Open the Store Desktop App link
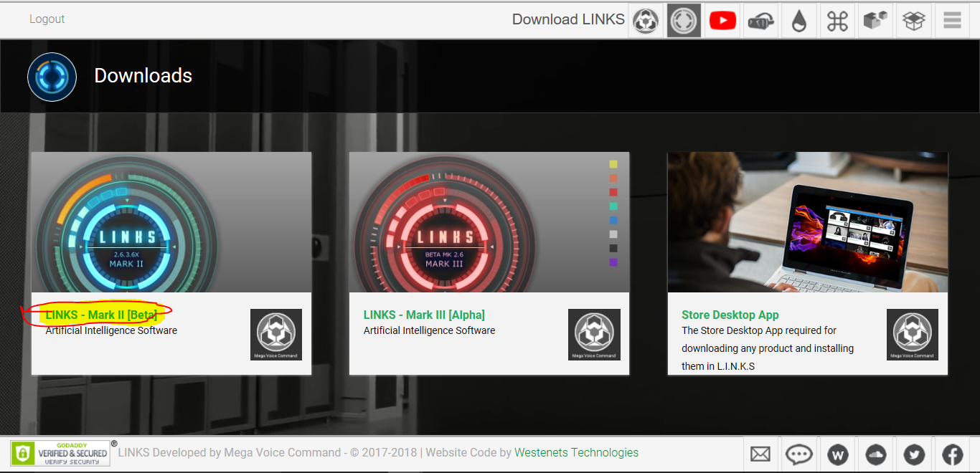This screenshot has height=473, width=980. [730, 315]
